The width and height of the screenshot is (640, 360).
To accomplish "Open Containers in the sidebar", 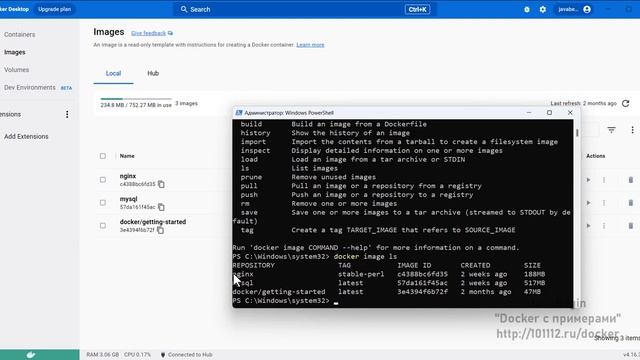I will [20, 35].
